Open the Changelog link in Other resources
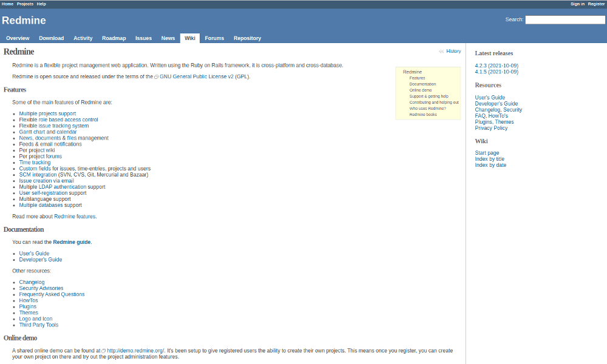 pos(32,282)
